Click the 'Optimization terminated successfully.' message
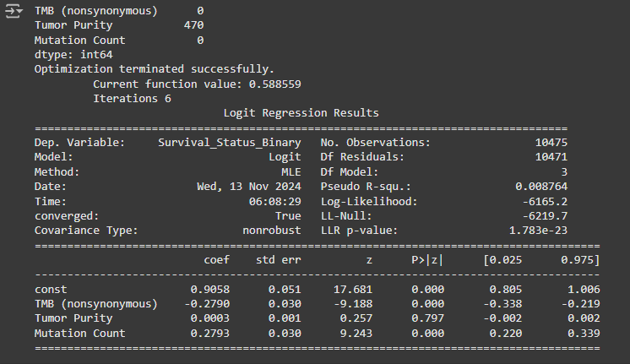The height and width of the screenshot is (364, 630). (154, 69)
